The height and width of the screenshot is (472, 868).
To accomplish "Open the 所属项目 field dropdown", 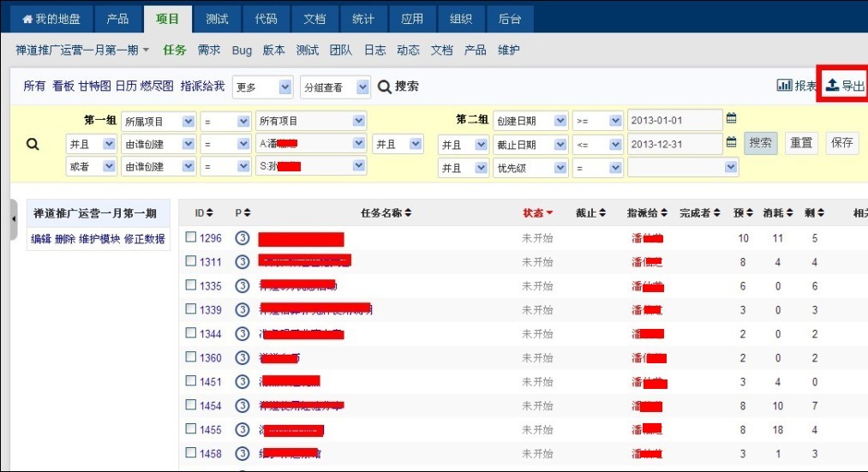I will point(159,121).
